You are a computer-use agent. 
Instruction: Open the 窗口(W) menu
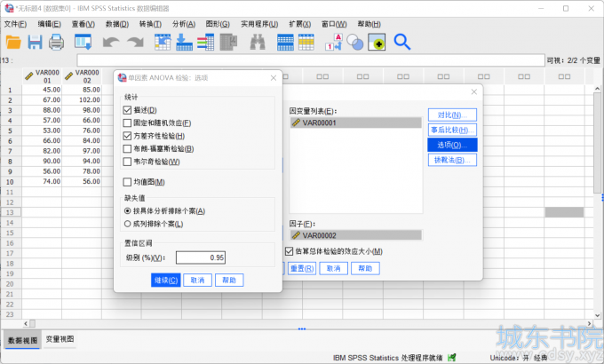point(334,24)
